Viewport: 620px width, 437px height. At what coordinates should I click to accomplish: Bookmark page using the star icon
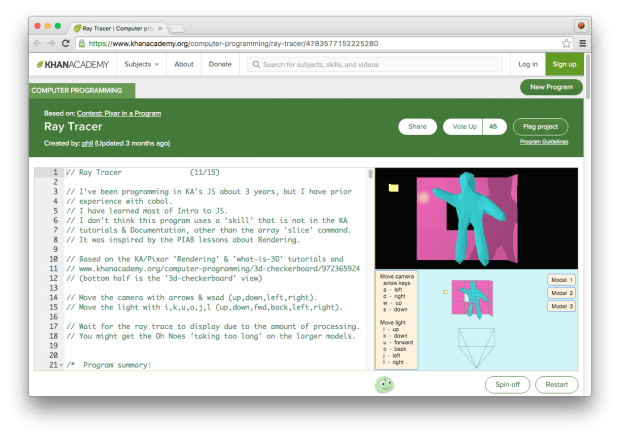click(x=565, y=44)
